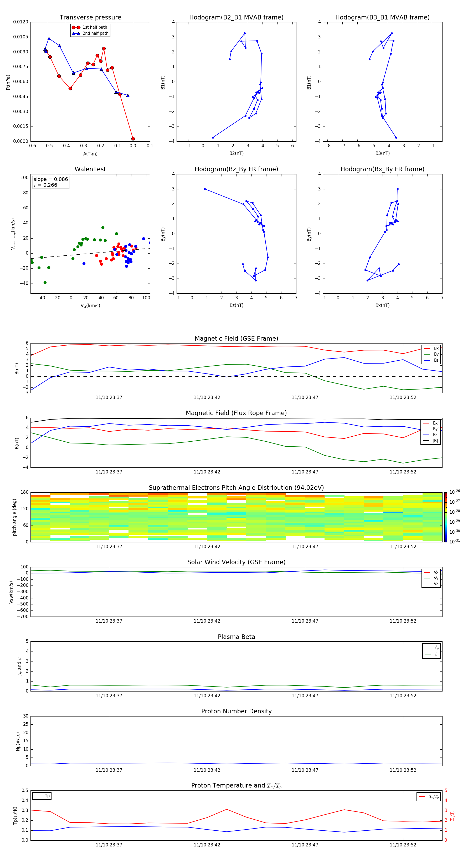The height and width of the screenshot is (868, 473).
Task: Click the 'Magnetic Field (GSE Frame)' title
Action: [x=236, y=339]
